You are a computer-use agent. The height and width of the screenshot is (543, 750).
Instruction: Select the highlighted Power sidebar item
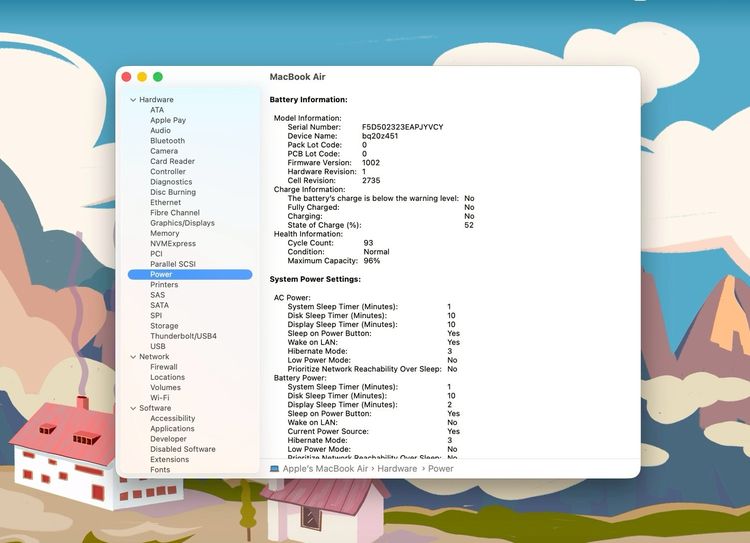pyautogui.click(x=161, y=274)
